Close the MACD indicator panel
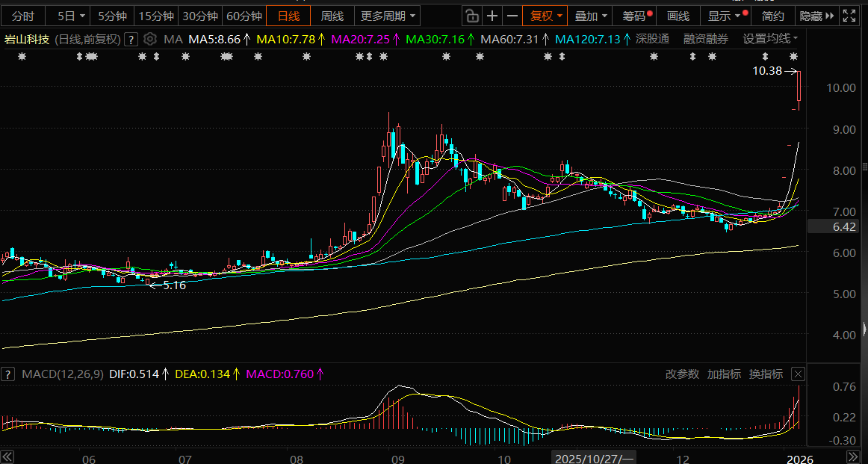868x464 pixels. tap(798, 374)
